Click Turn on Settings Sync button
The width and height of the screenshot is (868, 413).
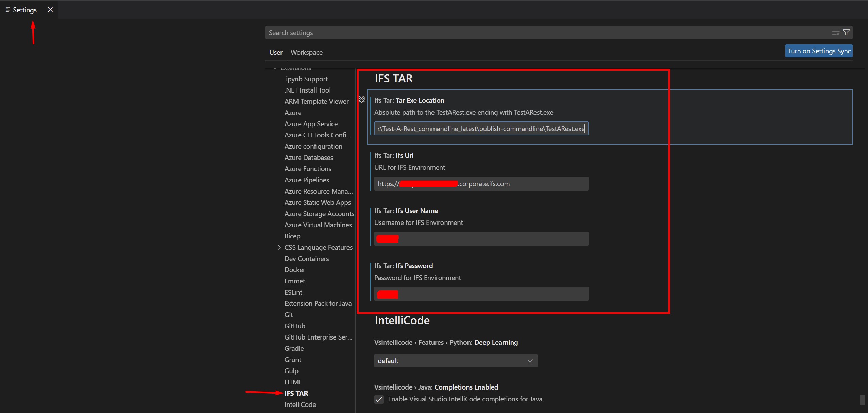pyautogui.click(x=819, y=51)
